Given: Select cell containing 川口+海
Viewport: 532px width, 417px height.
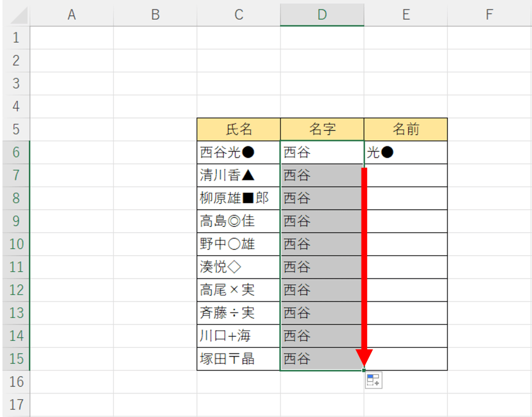Looking at the screenshot, I should pyautogui.click(x=239, y=336).
